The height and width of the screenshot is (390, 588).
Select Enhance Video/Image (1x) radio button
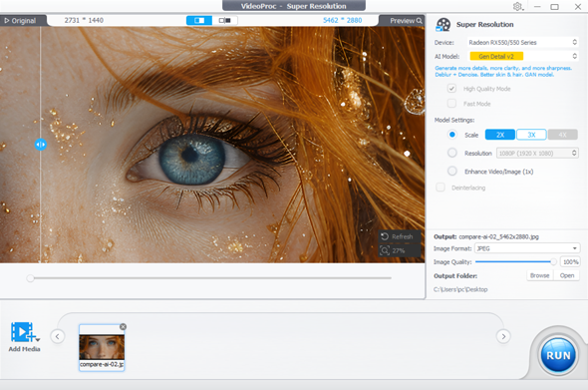click(451, 172)
